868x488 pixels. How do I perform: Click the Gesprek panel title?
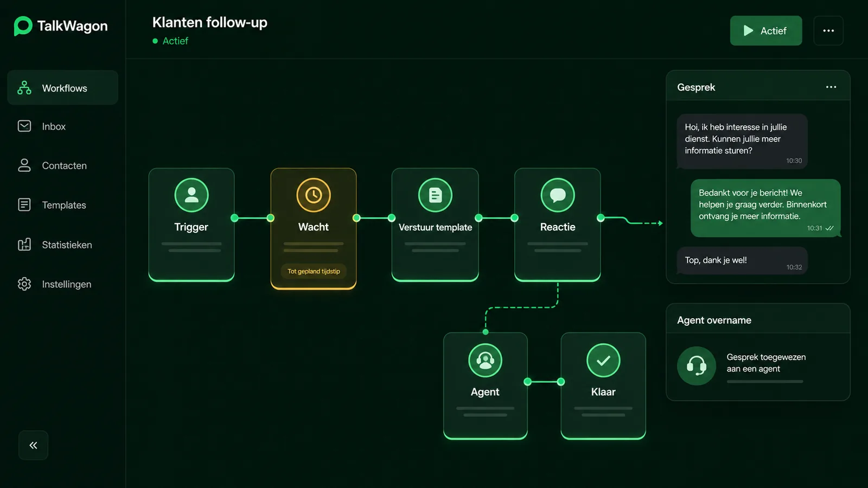696,87
